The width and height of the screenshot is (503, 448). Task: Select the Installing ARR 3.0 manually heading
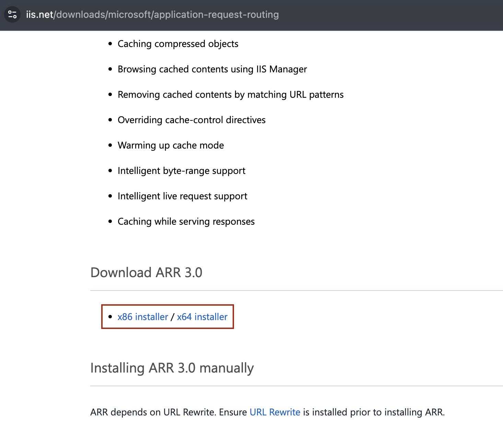pos(172,367)
